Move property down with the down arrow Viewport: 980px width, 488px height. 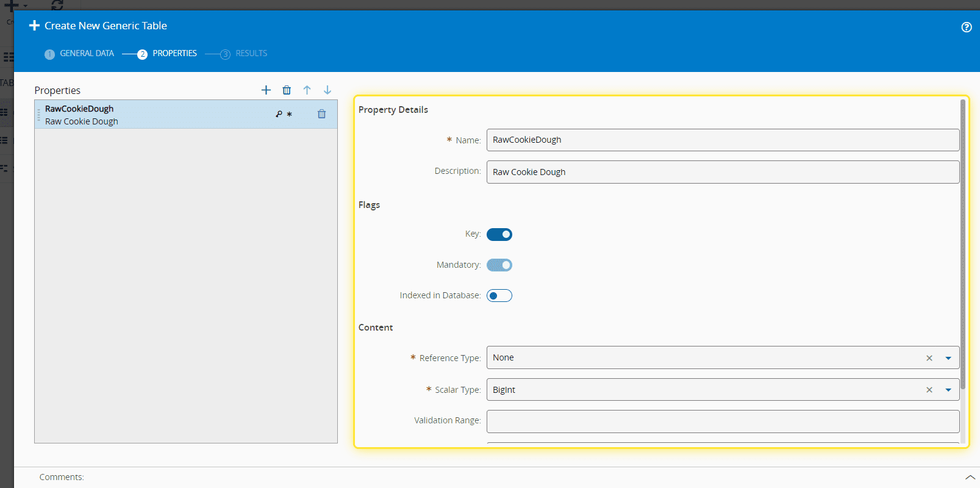click(327, 90)
